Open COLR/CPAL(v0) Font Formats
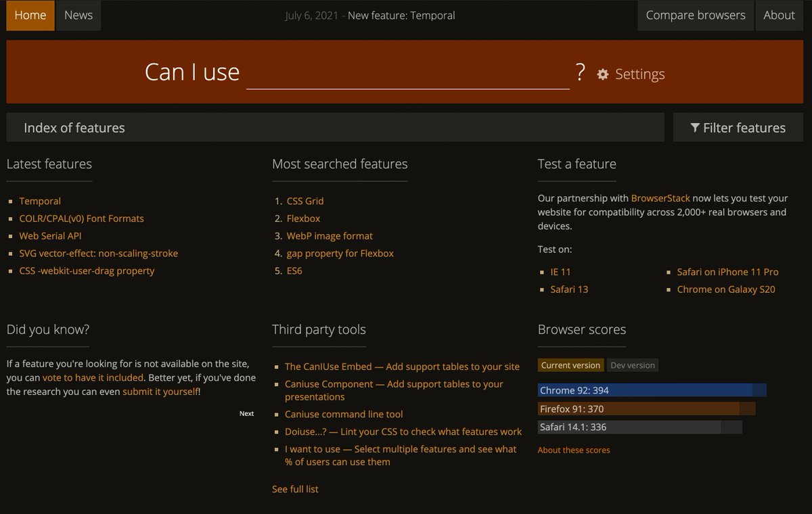 (81, 218)
